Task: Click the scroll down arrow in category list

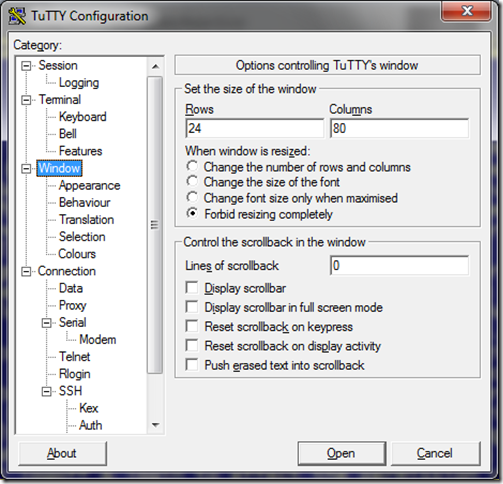Action: coord(155,425)
